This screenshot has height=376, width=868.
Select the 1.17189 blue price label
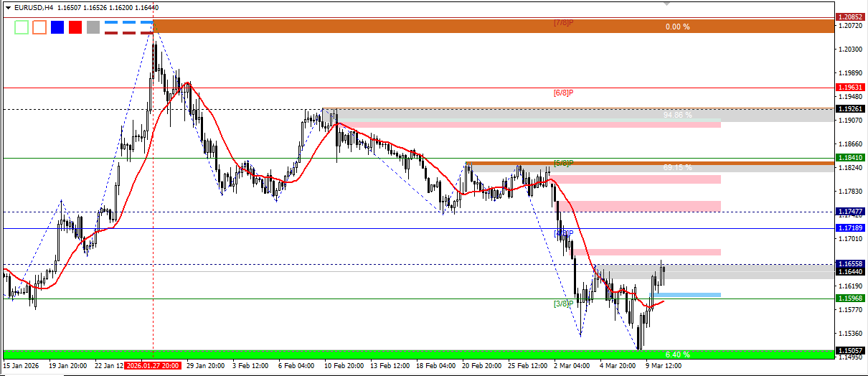point(849,228)
